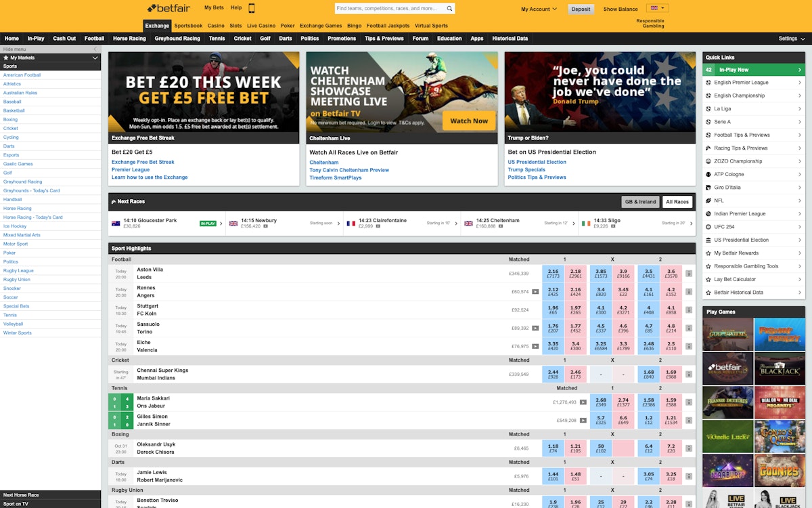Click the NFL football icon in Quick Links
The height and width of the screenshot is (508, 812).
click(708, 200)
